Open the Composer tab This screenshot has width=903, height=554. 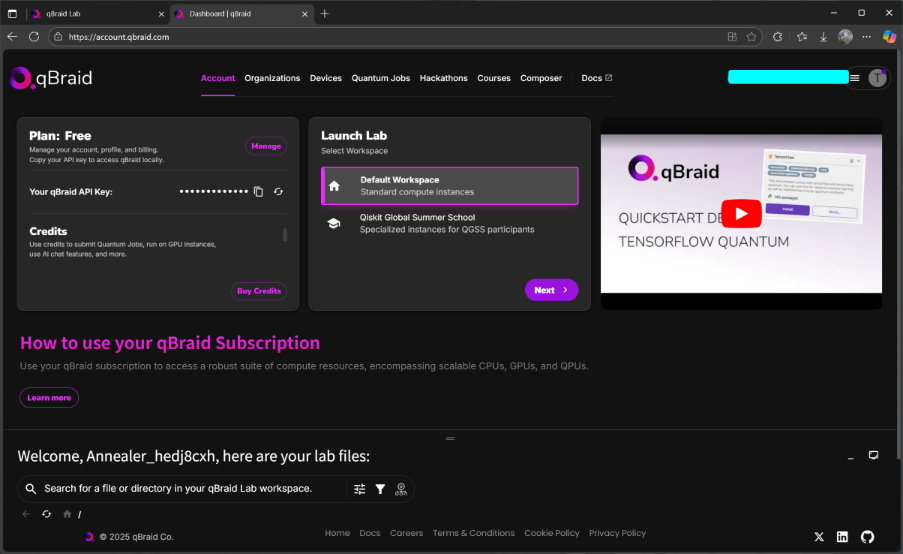[541, 78]
